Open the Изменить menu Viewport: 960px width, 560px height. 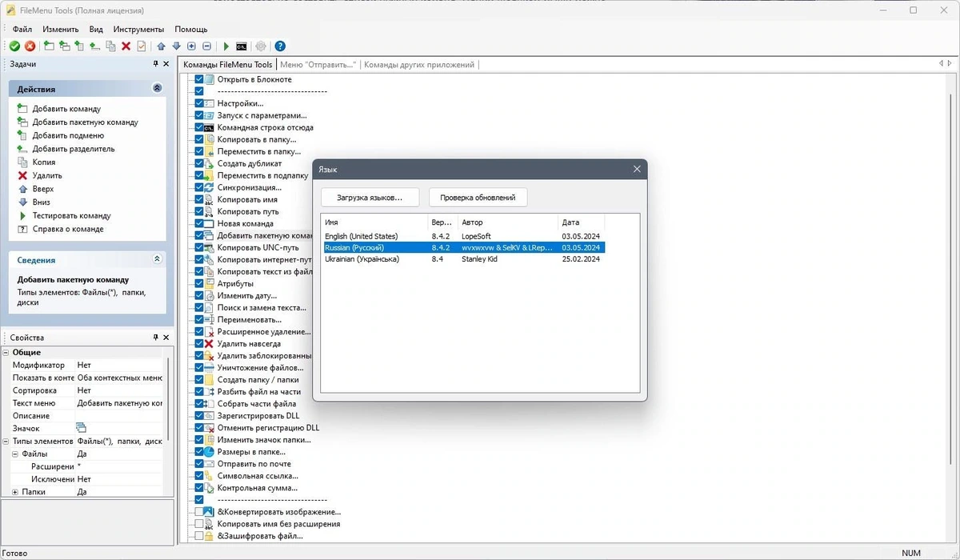coord(61,29)
